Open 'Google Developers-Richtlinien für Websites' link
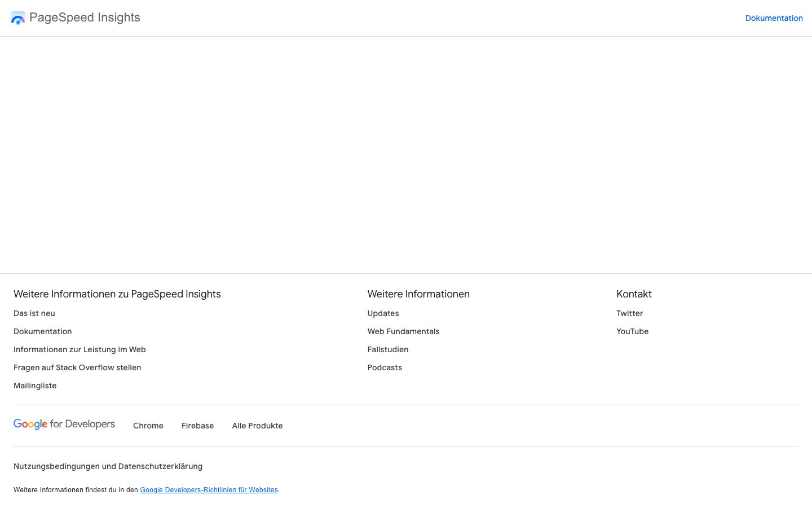812x508 pixels. point(209,490)
